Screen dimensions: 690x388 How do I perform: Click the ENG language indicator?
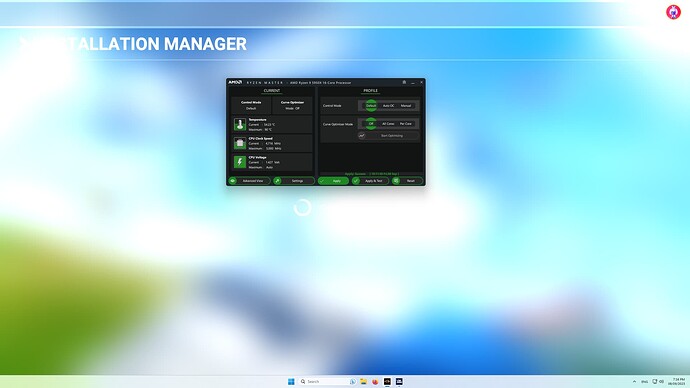point(644,381)
